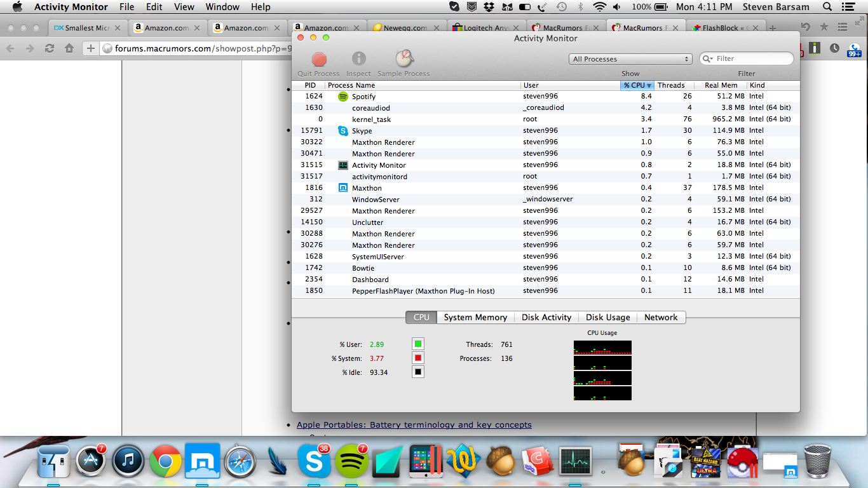
Task: Switch to the System Memory tab
Action: point(475,317)
